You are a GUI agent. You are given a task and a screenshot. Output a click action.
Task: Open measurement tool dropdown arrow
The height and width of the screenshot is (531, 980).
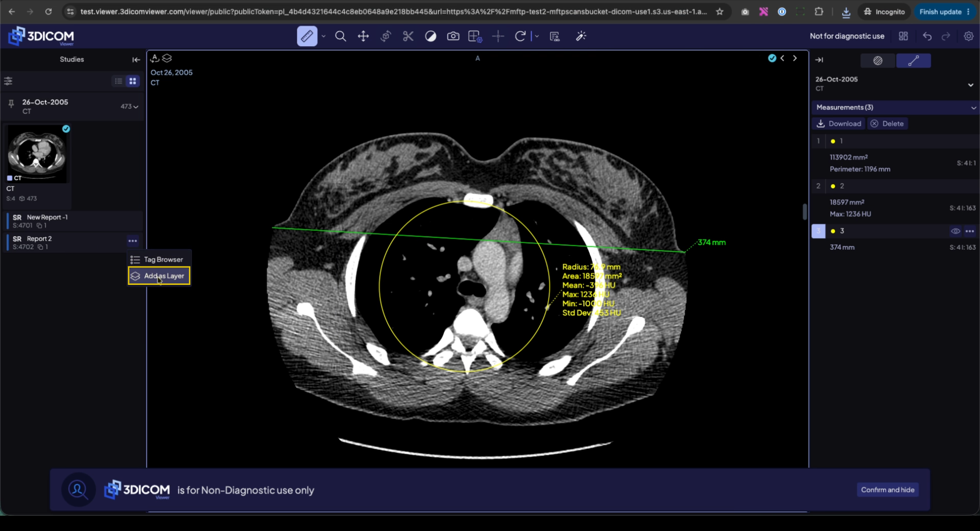pos(324,36)
